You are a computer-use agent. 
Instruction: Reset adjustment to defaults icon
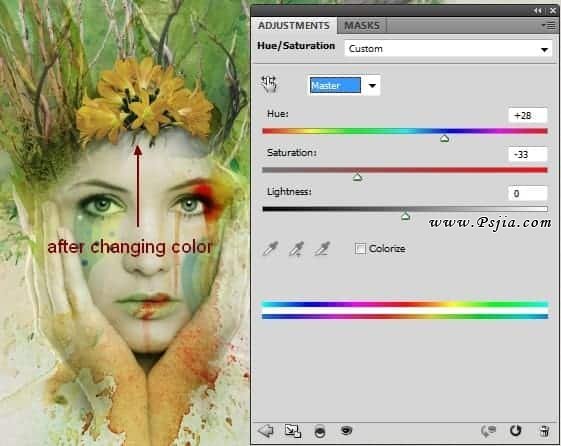click(516, 431)
